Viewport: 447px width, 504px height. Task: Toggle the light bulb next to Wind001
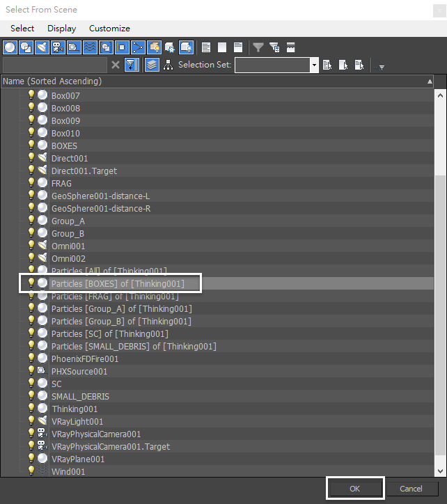(x=31, y=471)
